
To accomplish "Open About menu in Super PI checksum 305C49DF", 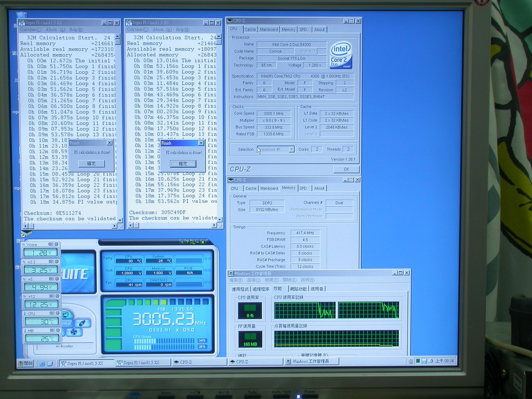I will click(x=162, y=30).
